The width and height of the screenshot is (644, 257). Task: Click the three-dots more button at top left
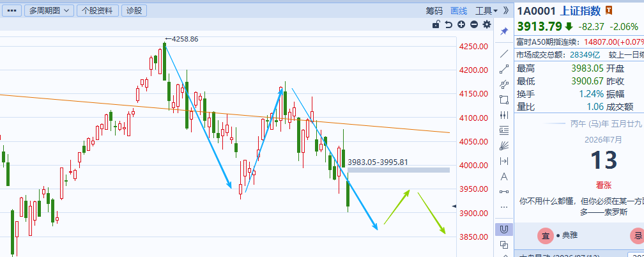tap(11, 11)
